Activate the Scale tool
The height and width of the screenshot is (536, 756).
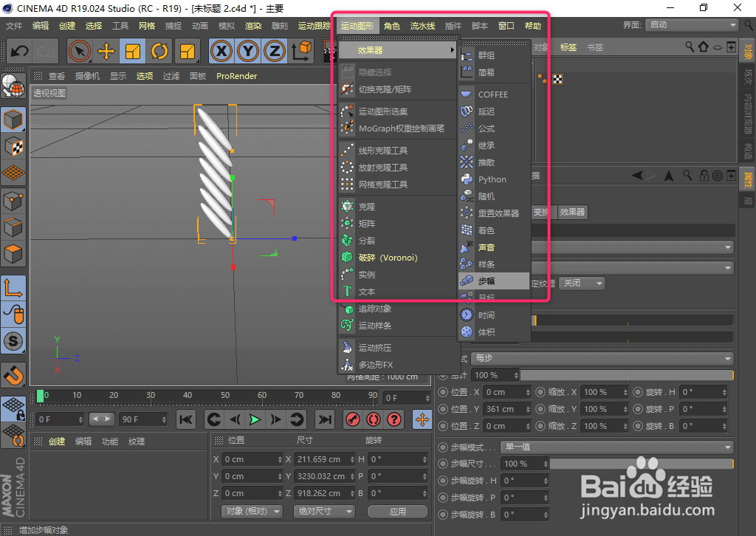point(132,51)
